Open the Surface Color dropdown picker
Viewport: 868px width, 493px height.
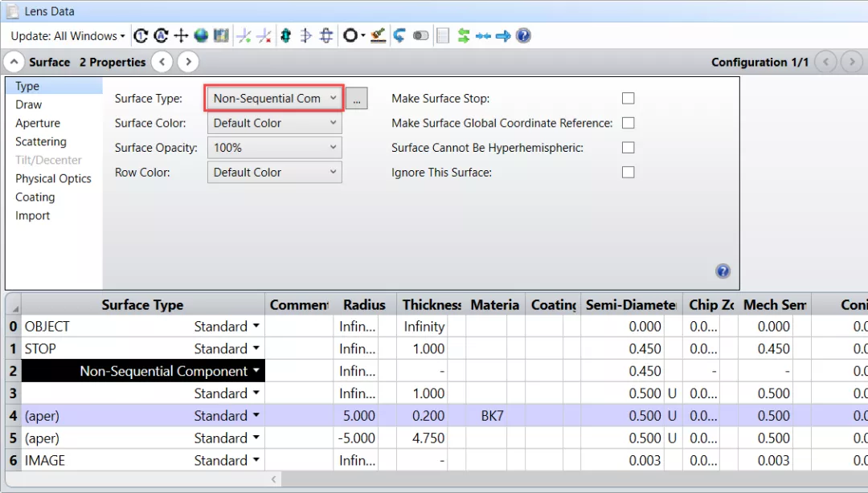(274, 123)
